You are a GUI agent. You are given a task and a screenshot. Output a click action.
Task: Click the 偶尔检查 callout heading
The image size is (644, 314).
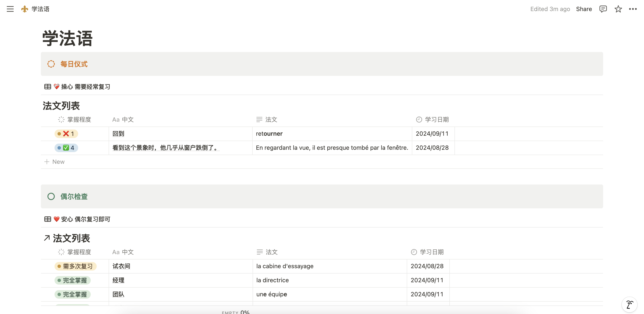click(74, 196)
